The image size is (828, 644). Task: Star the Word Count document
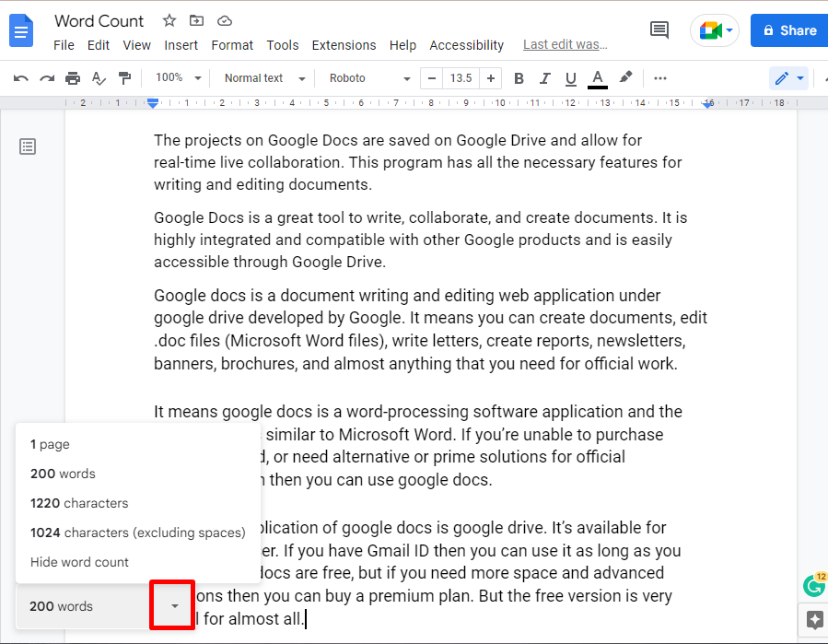tap(169, 20)
